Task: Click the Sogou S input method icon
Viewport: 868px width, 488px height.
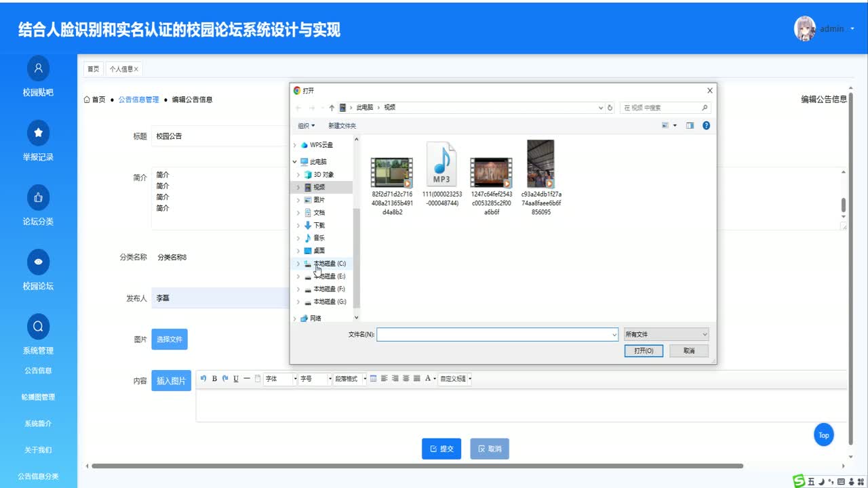Action: coord(800,481)
